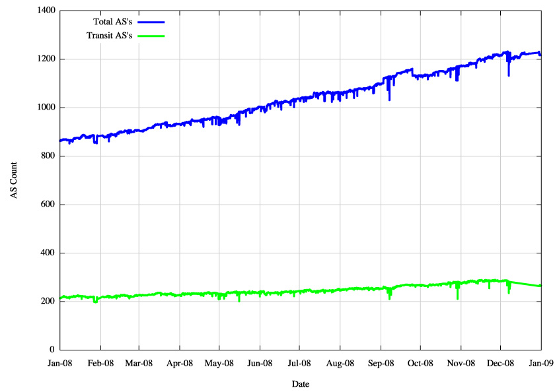Click the "Date" x-axis title
The width and height of the screenshot is (559, 392).
[x=301, y=383]
